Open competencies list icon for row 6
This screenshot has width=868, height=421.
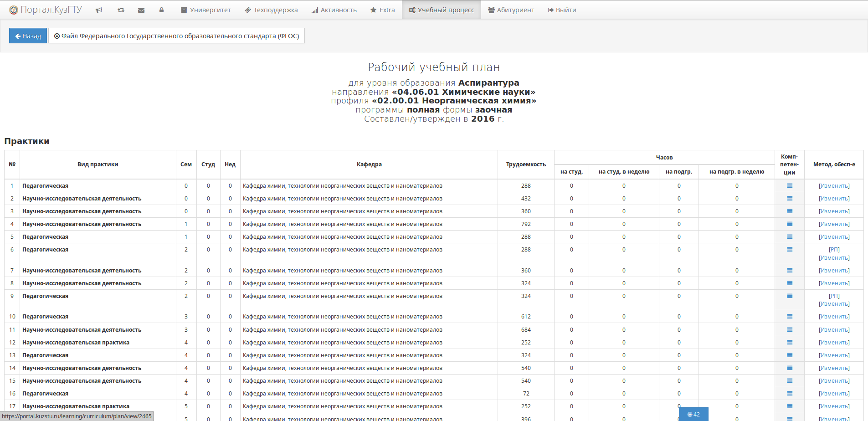tap(789, 250)
